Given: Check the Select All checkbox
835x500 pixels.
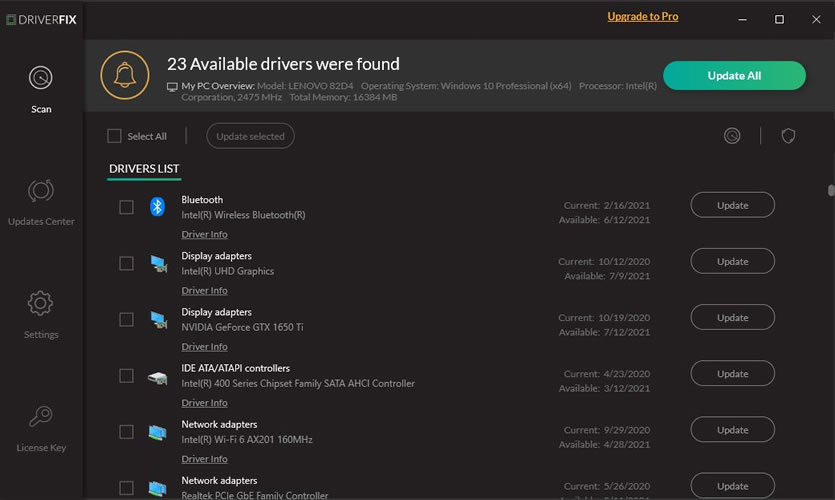Looking at the screenshot, I should [114, 136].
